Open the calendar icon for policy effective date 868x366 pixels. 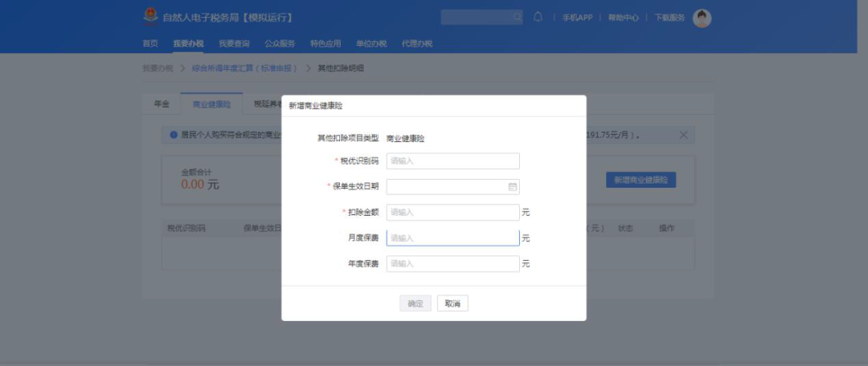[x=513, y=187]
